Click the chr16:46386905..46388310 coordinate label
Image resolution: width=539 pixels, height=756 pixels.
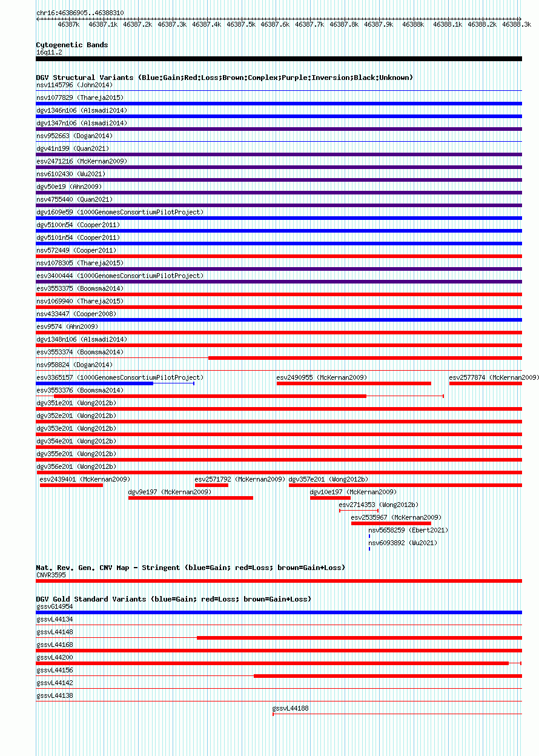click(x=81, y=13)
